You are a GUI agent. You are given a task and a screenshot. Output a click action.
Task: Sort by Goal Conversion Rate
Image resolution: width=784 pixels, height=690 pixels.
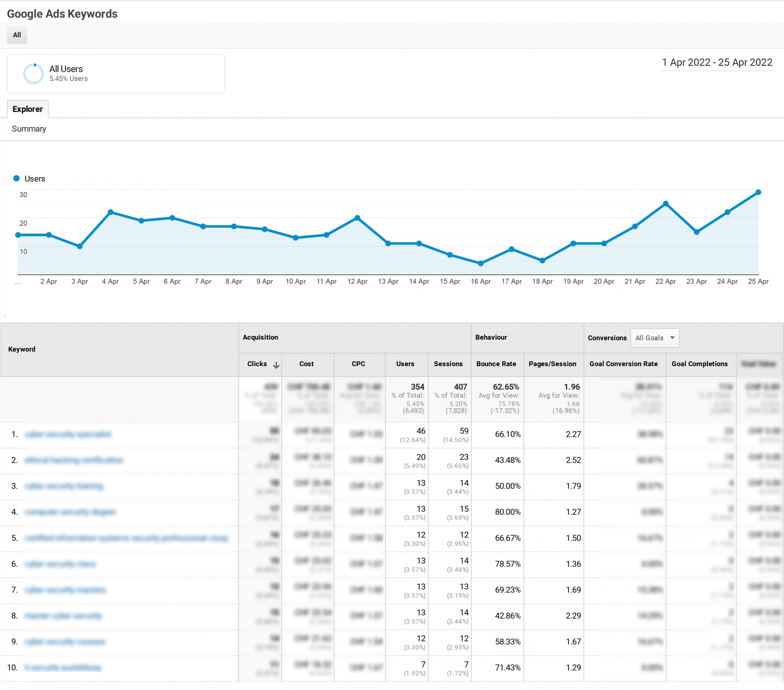tap(624, 364)
